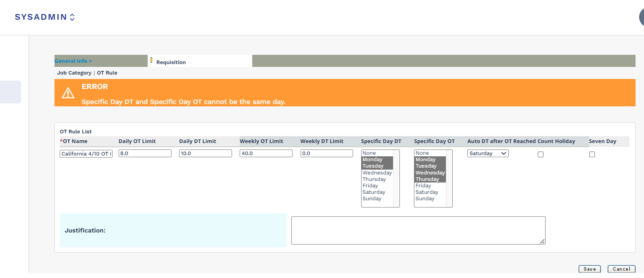Click the Cancel button
The width and height of the screenshot is (644, 278).
(x=621, y=269)
